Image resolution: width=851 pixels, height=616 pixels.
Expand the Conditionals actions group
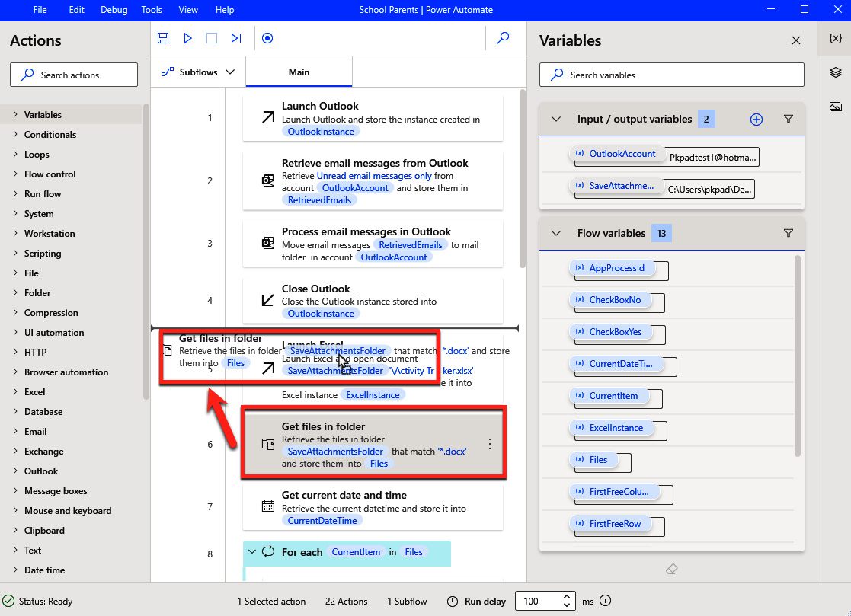click(15, 135)
